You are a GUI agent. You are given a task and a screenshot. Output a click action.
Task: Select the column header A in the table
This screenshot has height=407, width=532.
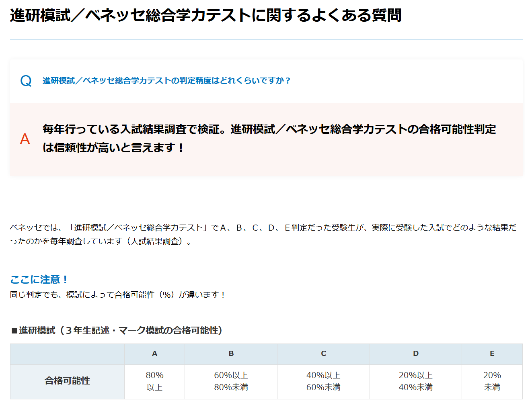click(x=154, y=354)
